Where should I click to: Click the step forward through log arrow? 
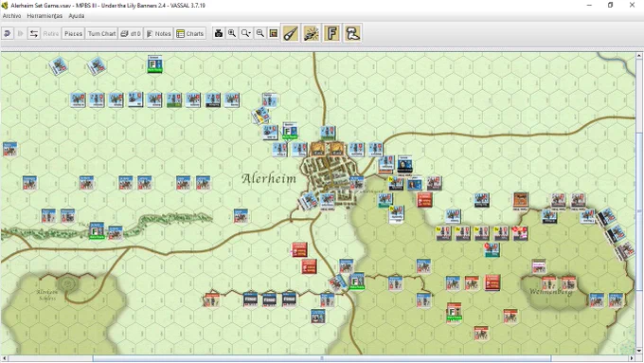(x=20, y=34)
